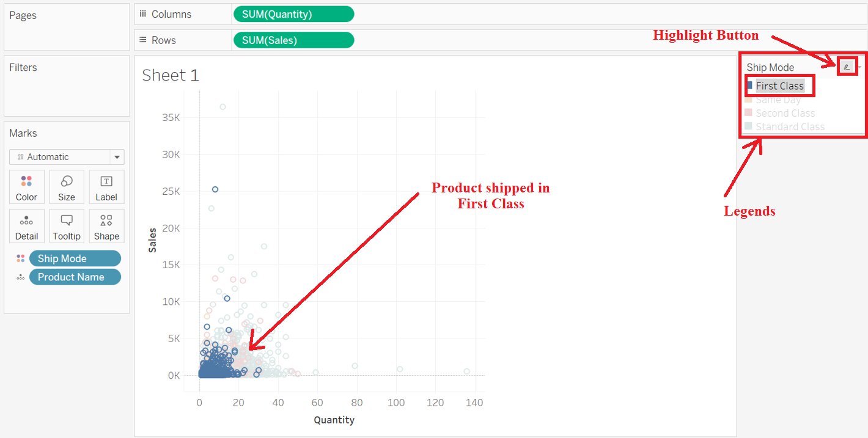
Task: Open the Detail marks card
Action: pyautogui.click(x=26, y=226)
